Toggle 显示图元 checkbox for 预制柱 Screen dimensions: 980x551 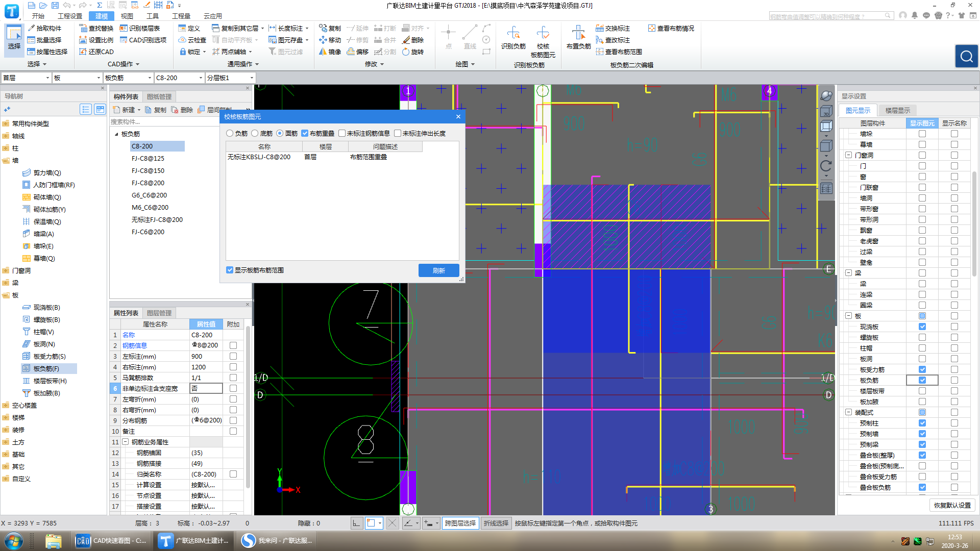[x=922, y=423]
